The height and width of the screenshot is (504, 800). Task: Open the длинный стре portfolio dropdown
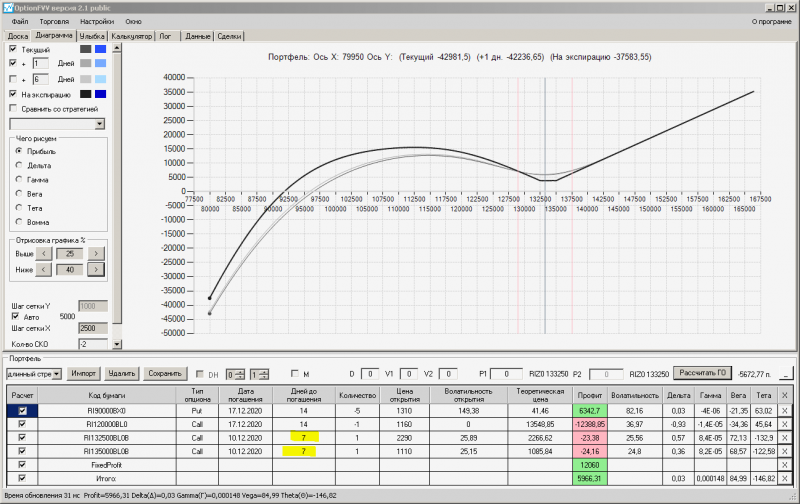tap(57, 374)
